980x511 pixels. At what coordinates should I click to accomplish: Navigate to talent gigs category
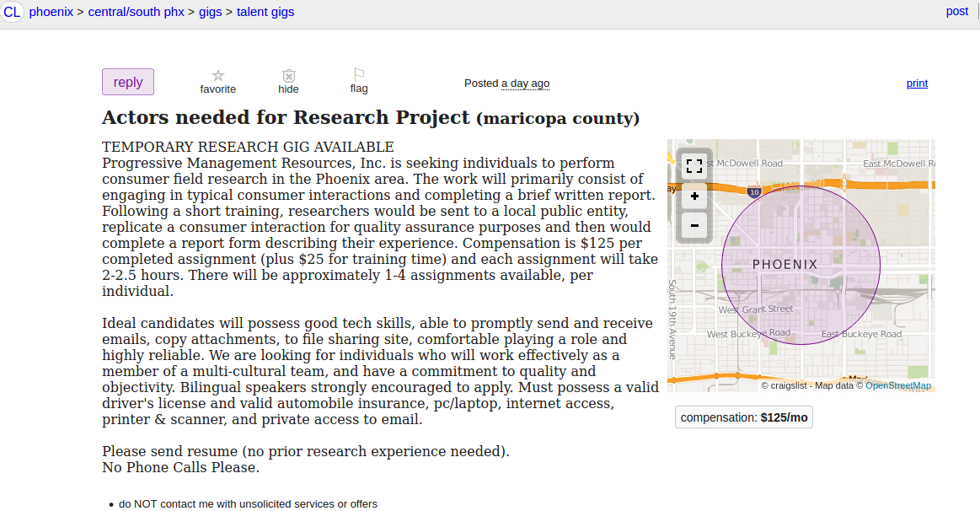tap(265, 12)
